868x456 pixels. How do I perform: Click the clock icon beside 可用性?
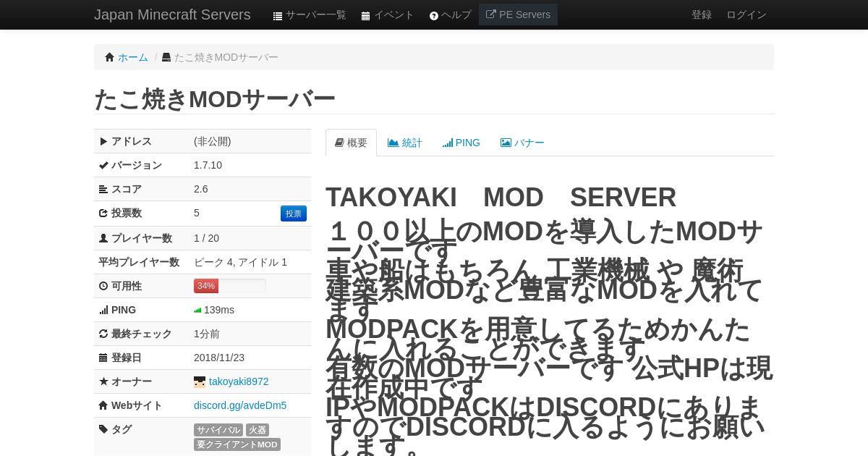(x=103, y=286)
